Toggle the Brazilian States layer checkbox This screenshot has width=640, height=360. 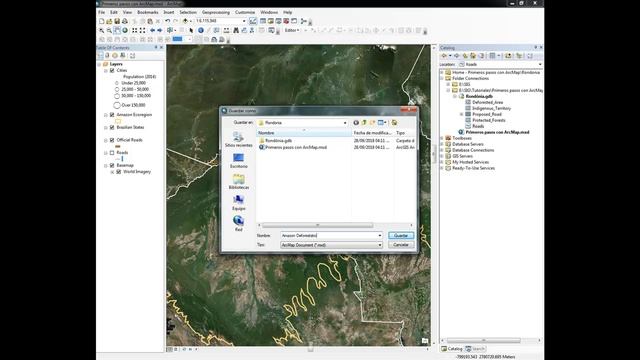click(x=112, y=128)
